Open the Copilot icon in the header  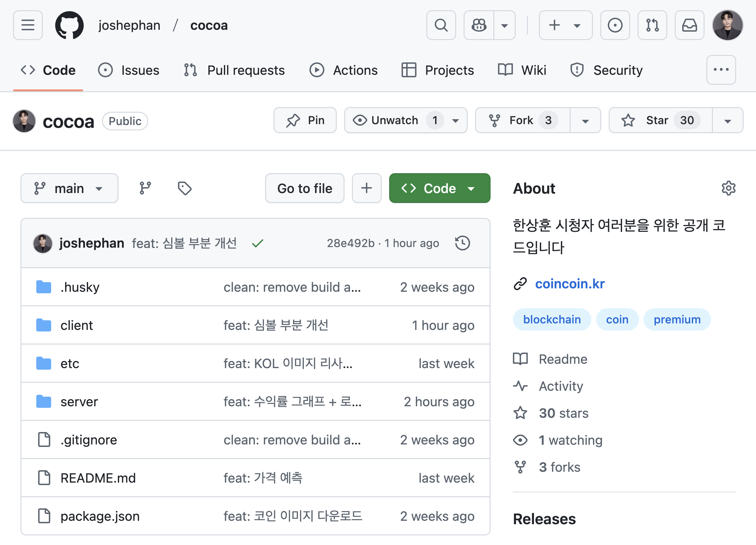[x=479, y=25]
